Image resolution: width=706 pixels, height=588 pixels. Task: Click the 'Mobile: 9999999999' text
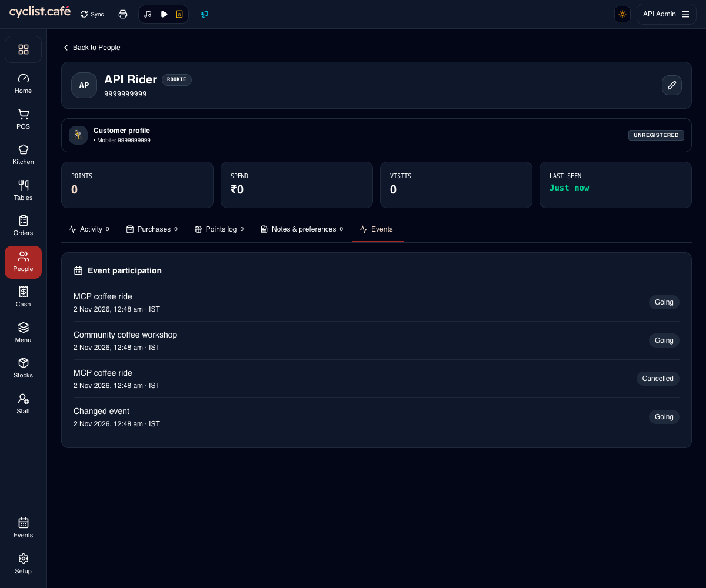(x=124, y=141)
